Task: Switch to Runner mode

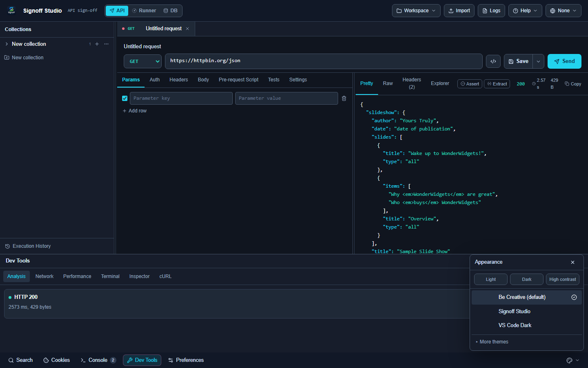Action: pyautogui.click(x=144, y=11)
